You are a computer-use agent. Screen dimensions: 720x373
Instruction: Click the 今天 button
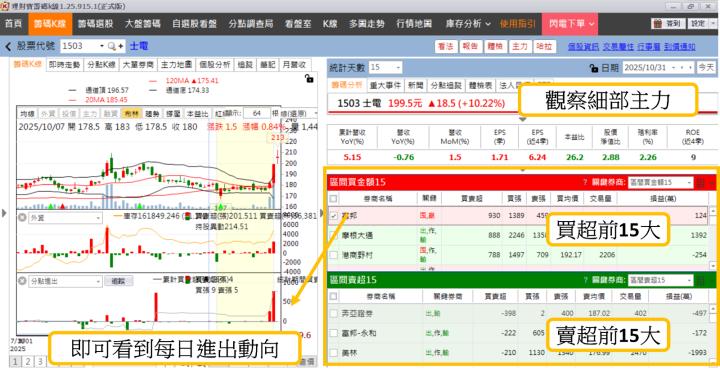(706, 68)
